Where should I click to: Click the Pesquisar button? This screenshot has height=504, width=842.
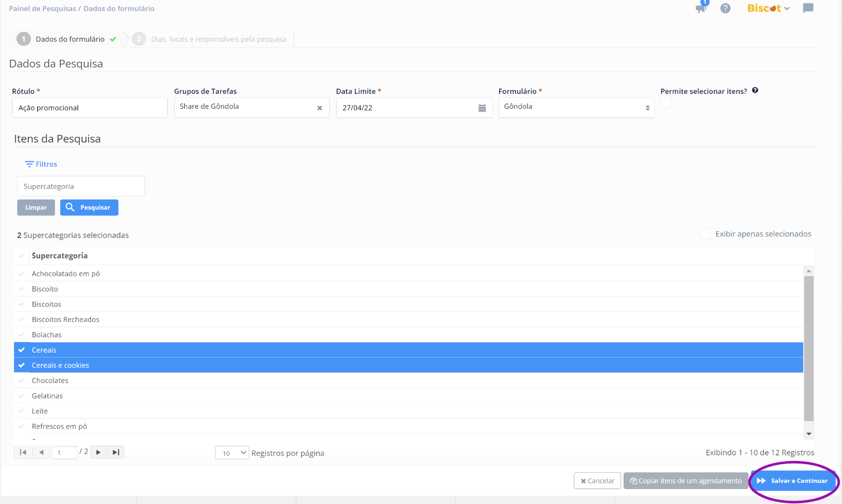[89, 207]
